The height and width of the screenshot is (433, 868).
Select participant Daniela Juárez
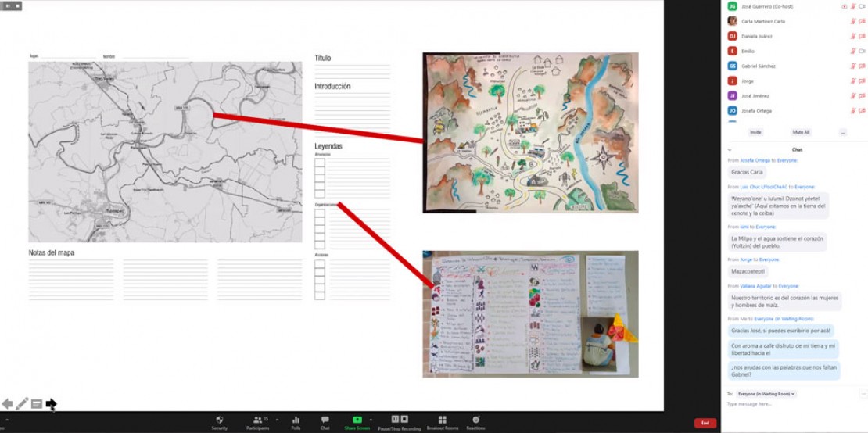[795, 36]
